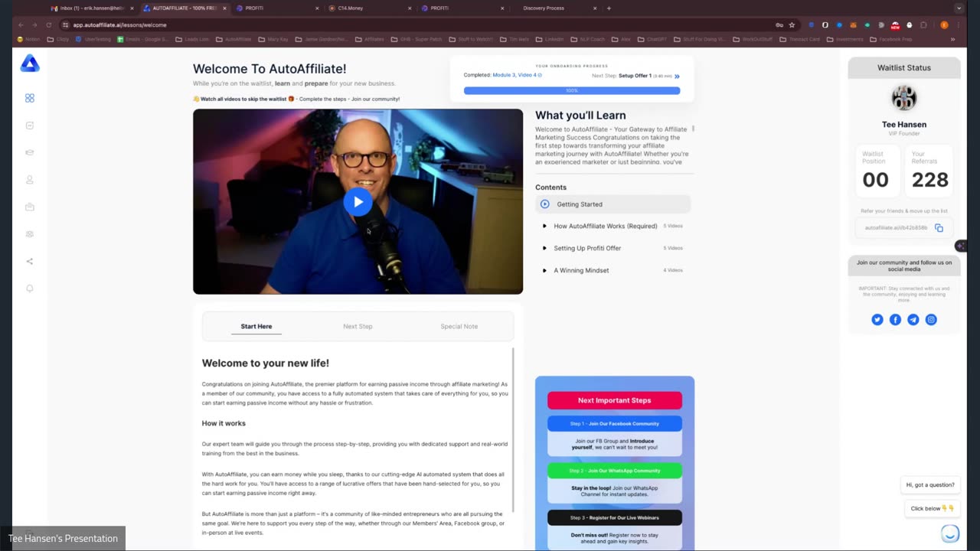980x551 pixels.
Task: Open the Telegram social icon
Action: point(913,320)
